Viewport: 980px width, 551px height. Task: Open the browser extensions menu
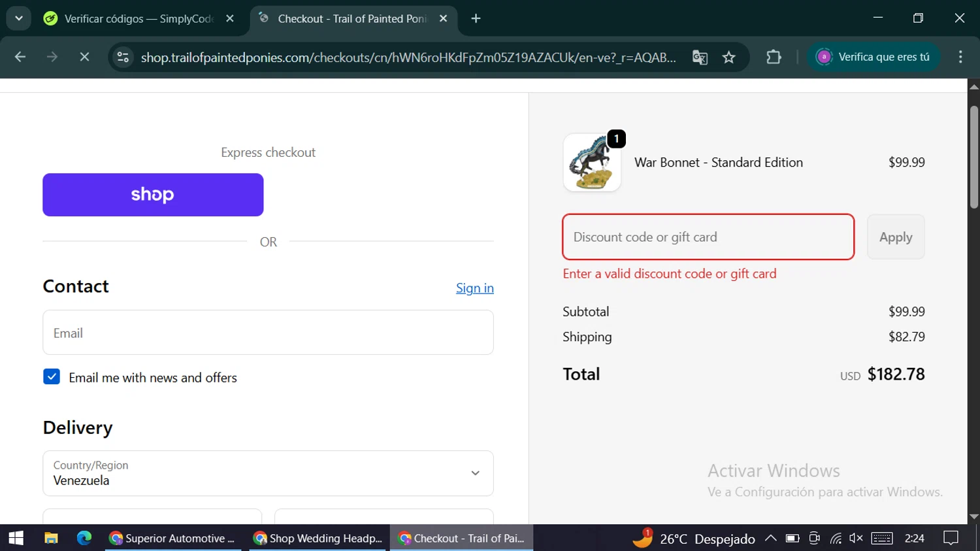tap(774, 58)
